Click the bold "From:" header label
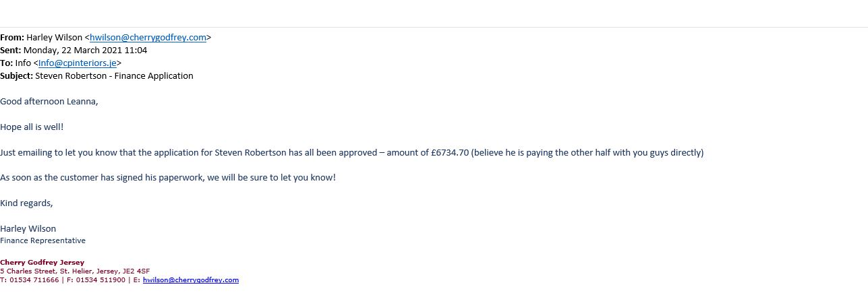 (11, 38)
